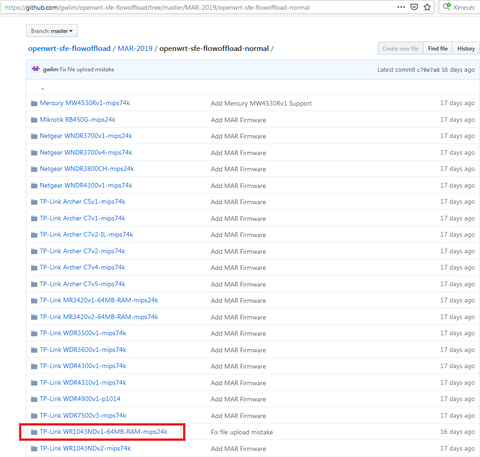Open Netgear WNDR4300v1-mips74k folder
This screenshot has height=457, width=480.
(x=86, y=185)
